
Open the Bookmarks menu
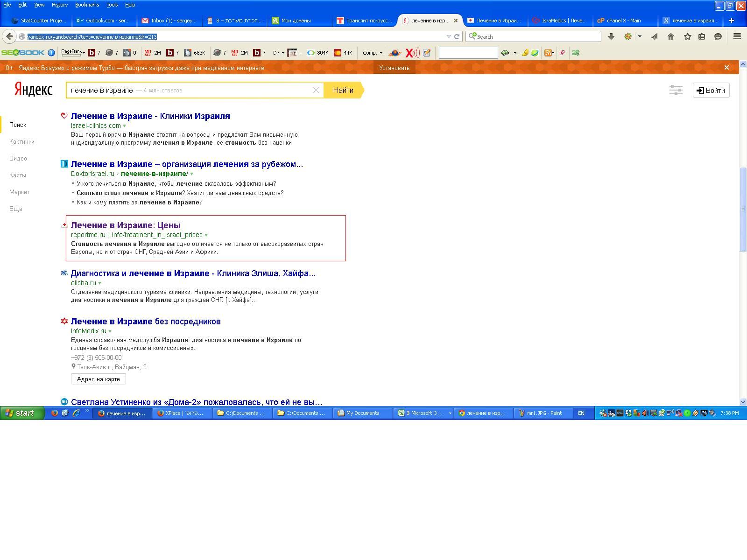(87, 5)
